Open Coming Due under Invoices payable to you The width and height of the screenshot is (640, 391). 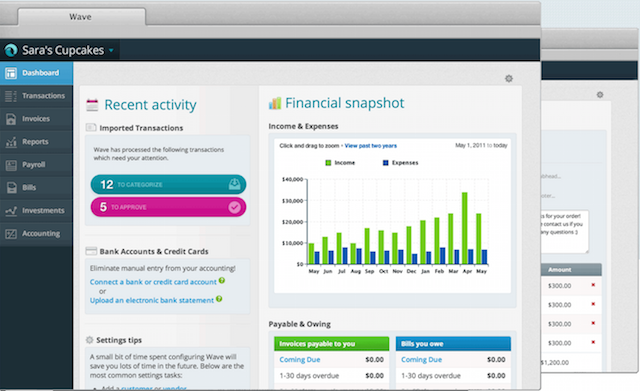(300, 360)
